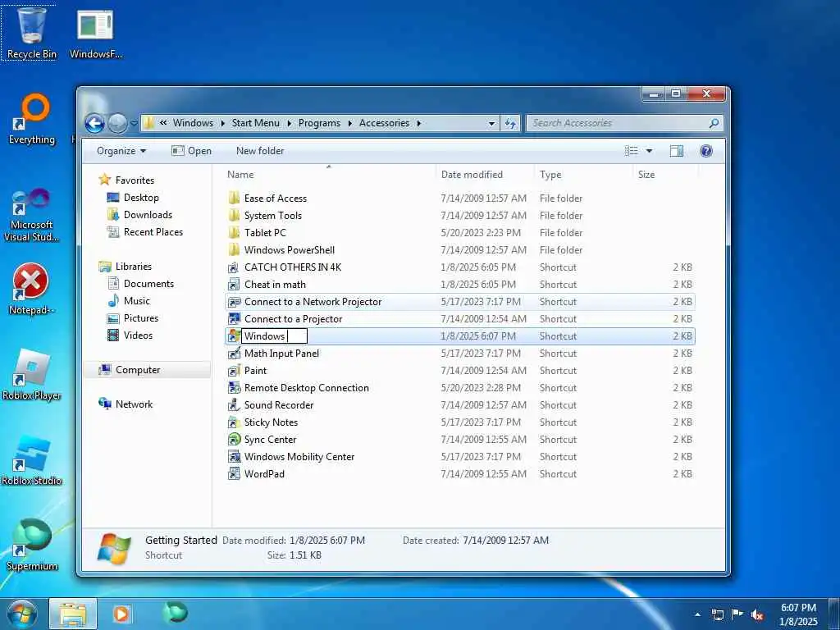Open the Roblox Player desktop shortcut
Viewport: 840px width, 630px height.
pos(32,375)
